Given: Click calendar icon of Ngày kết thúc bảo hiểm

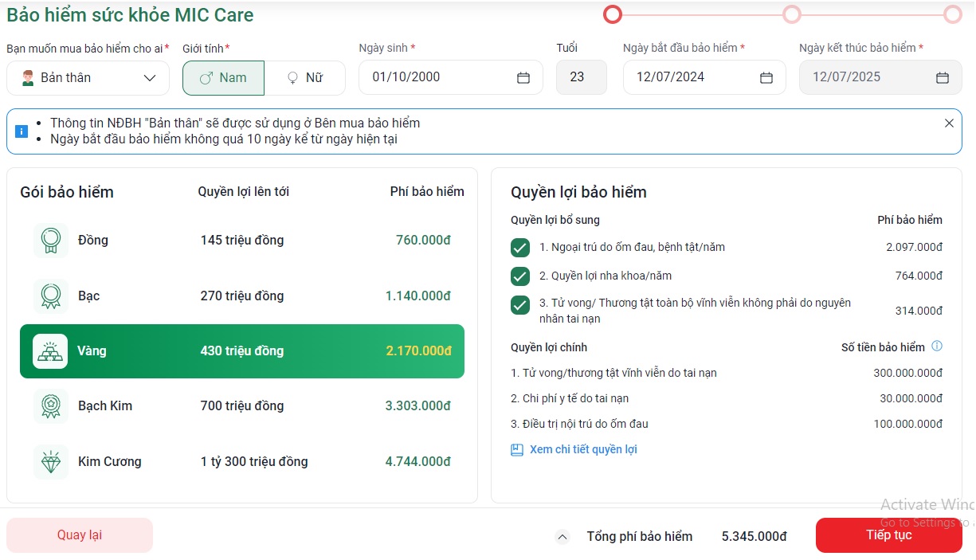Looking at the screenshot, I should tap(943, 78).
